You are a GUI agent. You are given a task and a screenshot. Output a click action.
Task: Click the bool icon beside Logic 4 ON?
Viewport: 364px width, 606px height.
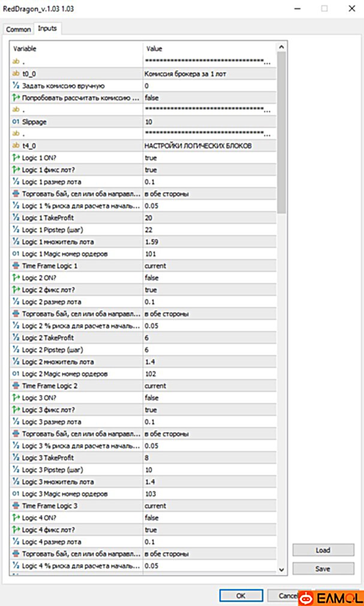(16, 517)
